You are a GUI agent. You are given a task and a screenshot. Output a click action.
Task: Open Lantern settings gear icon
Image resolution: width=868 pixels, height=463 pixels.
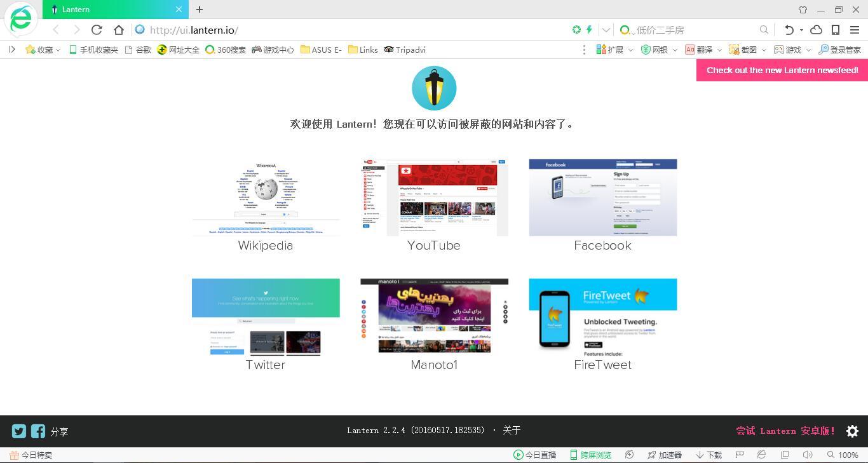point(853,431)
